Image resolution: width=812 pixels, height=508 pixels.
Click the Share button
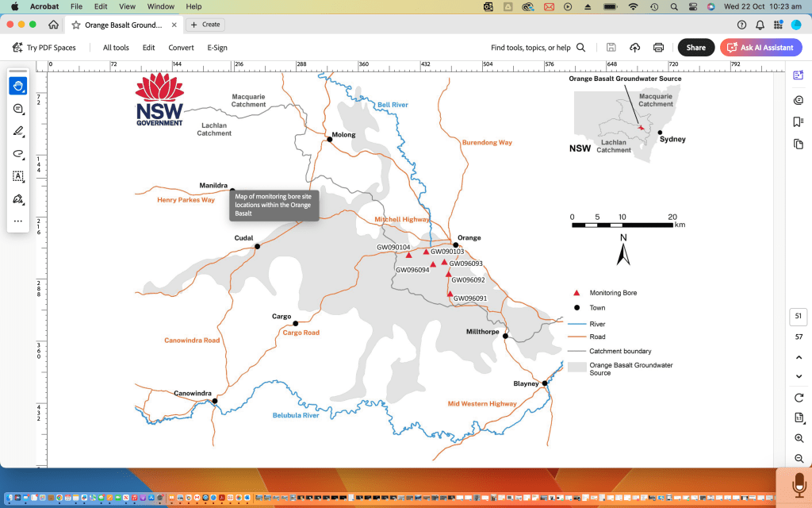tap(695, 48)
